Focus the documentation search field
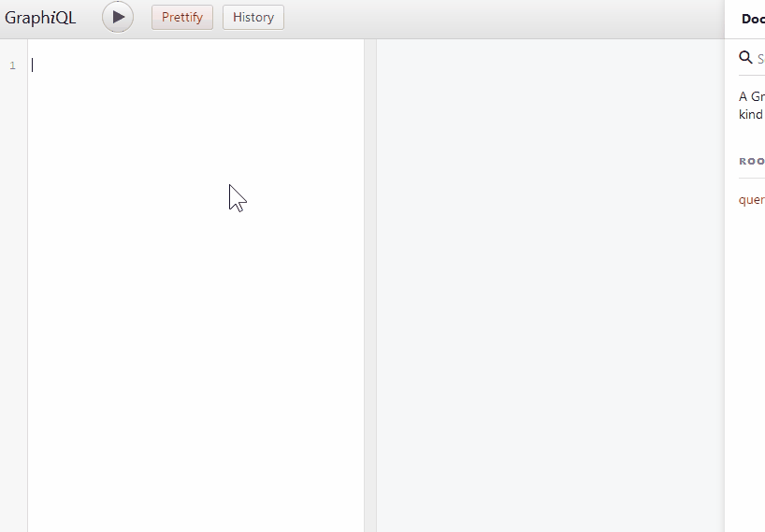Viewport: 765px width, 532px height. [x=760, y=58]
